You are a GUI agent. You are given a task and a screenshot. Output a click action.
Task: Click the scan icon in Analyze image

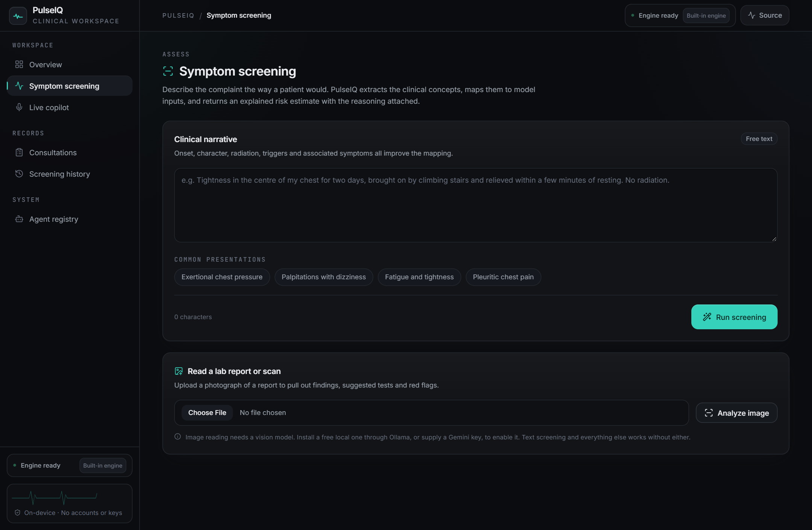(709, 413)
